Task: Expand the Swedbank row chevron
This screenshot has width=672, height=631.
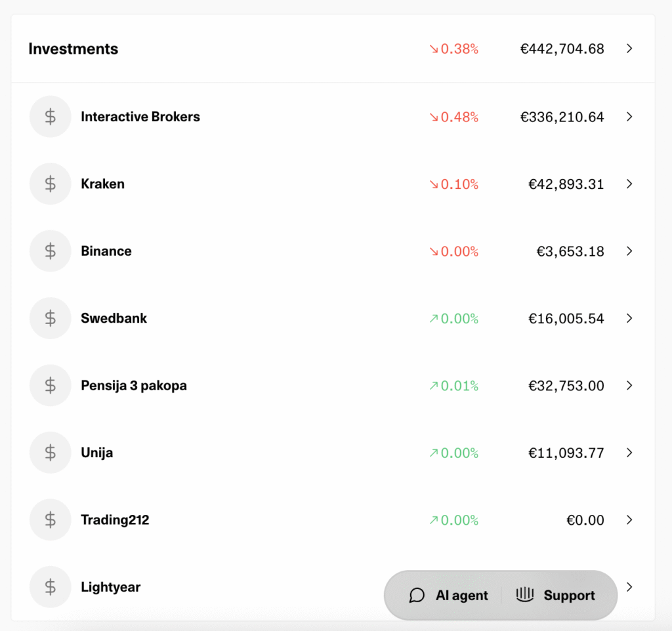Action: (629, 318)
